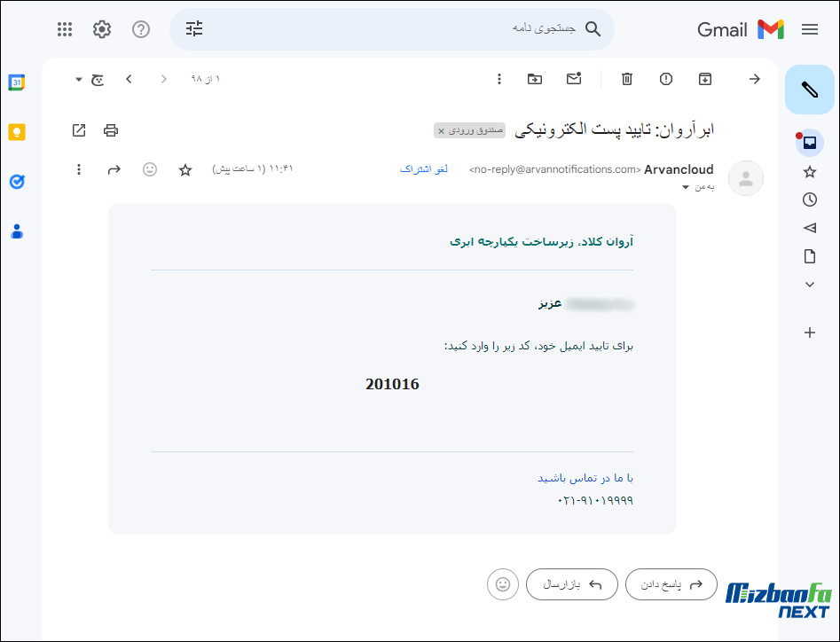The height and width of the screenshot is (642, 840).
Task: Star this Arvancloud message
Action: click(x=185, y=170)
